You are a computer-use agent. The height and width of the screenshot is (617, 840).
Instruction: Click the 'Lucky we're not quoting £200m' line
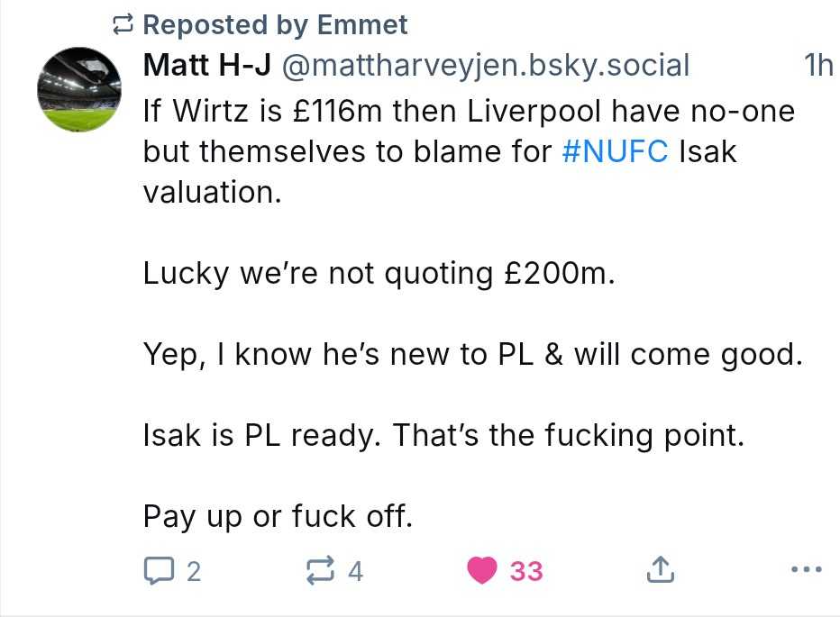click(379, 273)
